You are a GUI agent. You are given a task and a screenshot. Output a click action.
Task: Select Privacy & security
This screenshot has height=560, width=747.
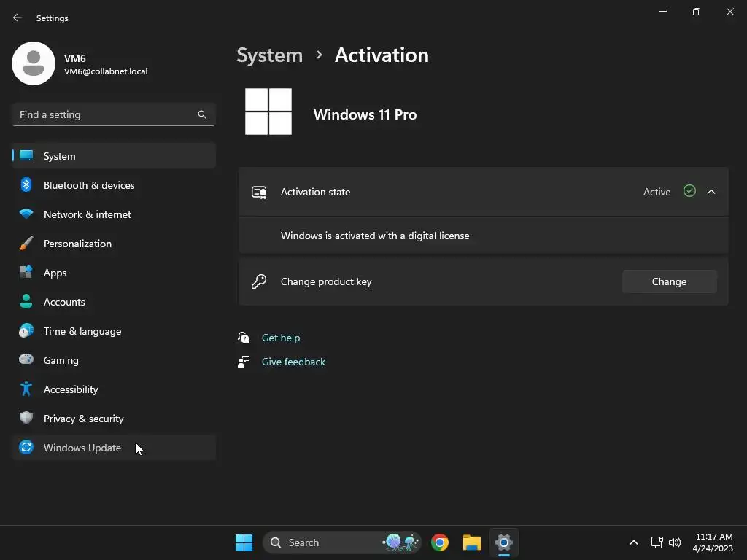[x=114, y=418]
